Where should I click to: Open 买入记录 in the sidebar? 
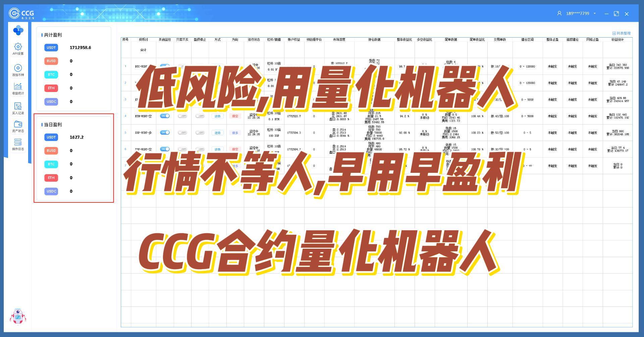click(x=18, y=108)
